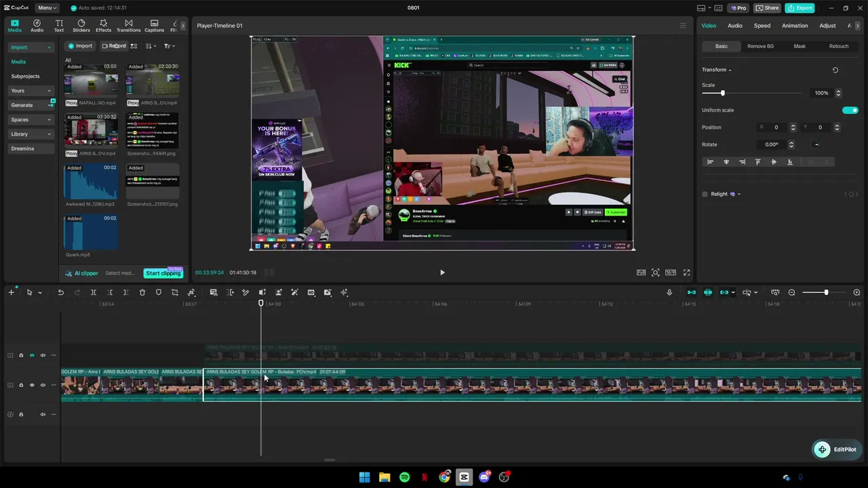This screenshot has width=868, height=488.
Task: Open the EditPilot assistant button
Action: click(838, 449)
